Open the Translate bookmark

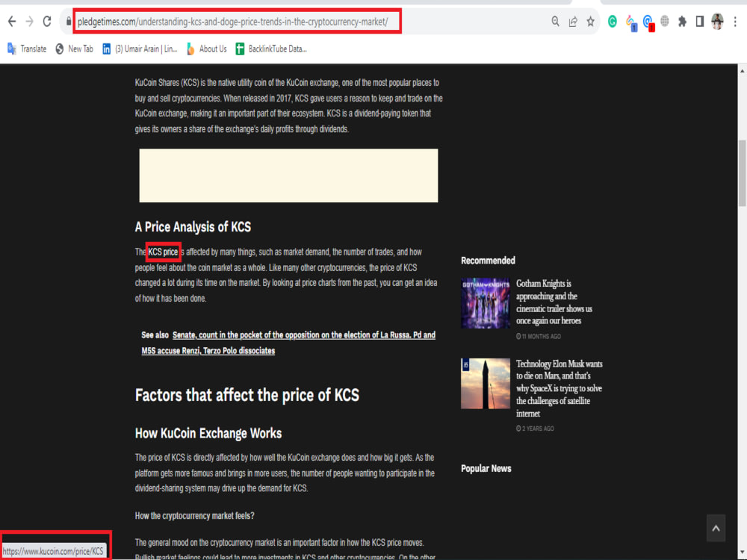(x=27, y=49)
